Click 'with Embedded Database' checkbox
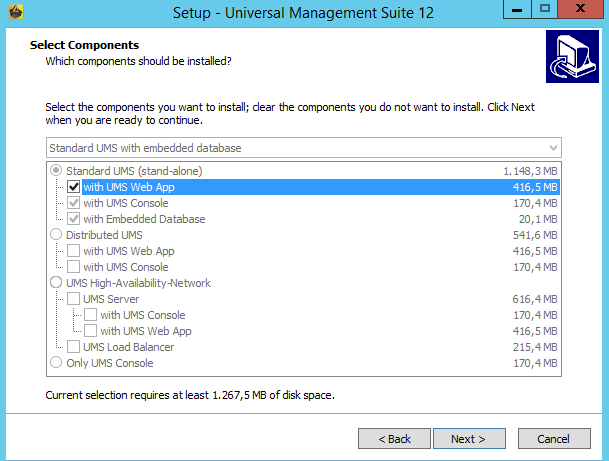 74,219
